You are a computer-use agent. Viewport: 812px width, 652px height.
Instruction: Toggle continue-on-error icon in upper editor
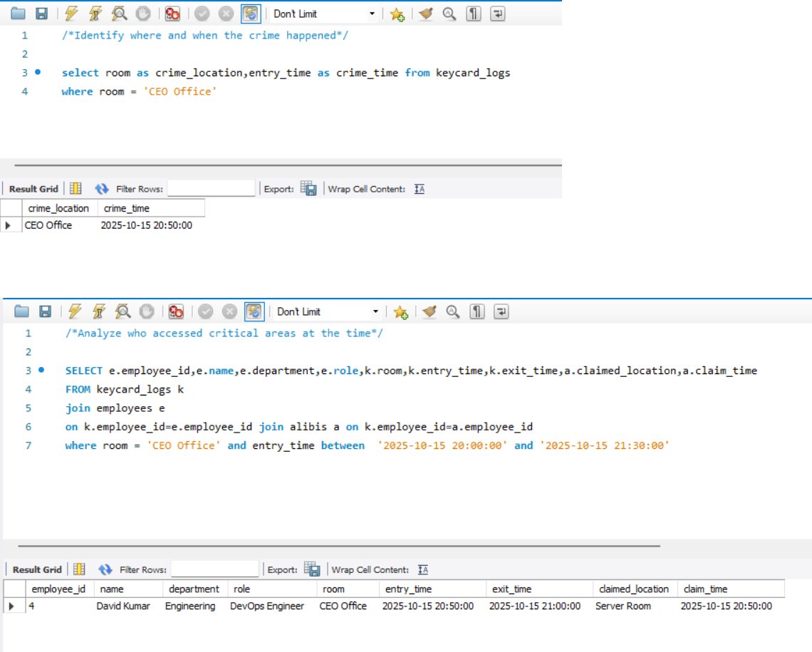pyautogui.click(x=172, y=14)
